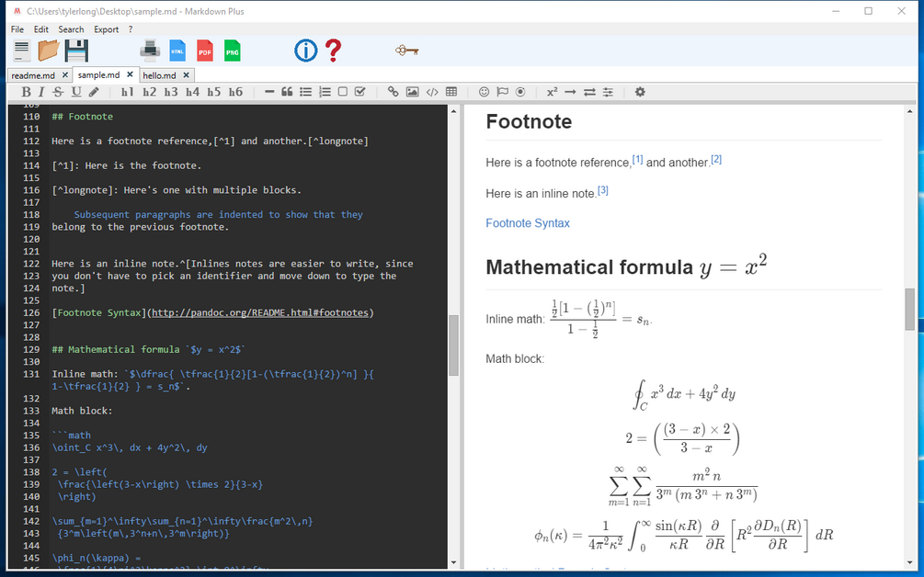This screenshot has height=577, width=924.
Task: Open the ? help menu
Action: click(x=131, y=29)
